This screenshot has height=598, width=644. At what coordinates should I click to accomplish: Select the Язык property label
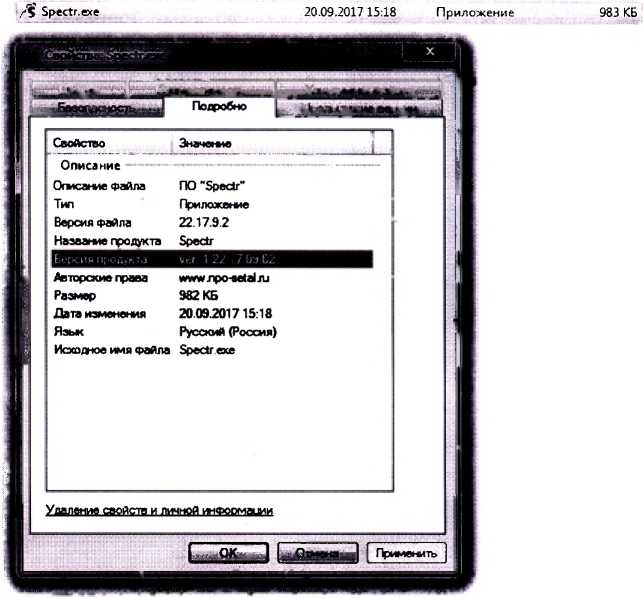[x=69, y=332]
